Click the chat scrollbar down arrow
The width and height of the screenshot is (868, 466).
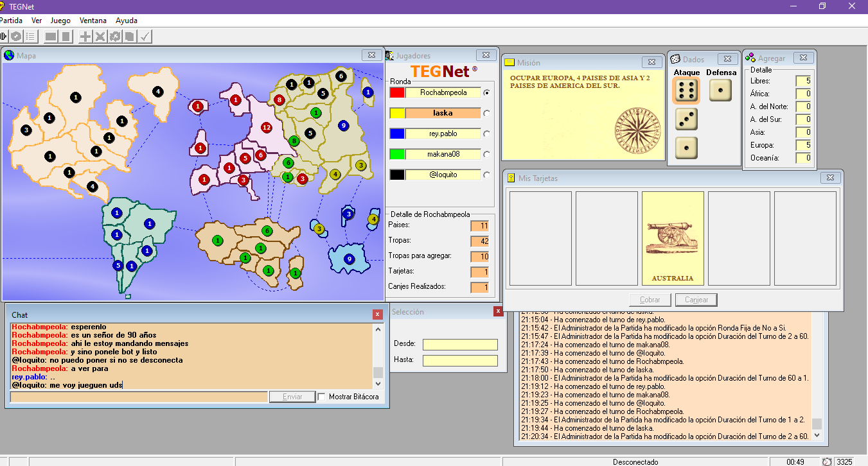(x=378, y=383)
